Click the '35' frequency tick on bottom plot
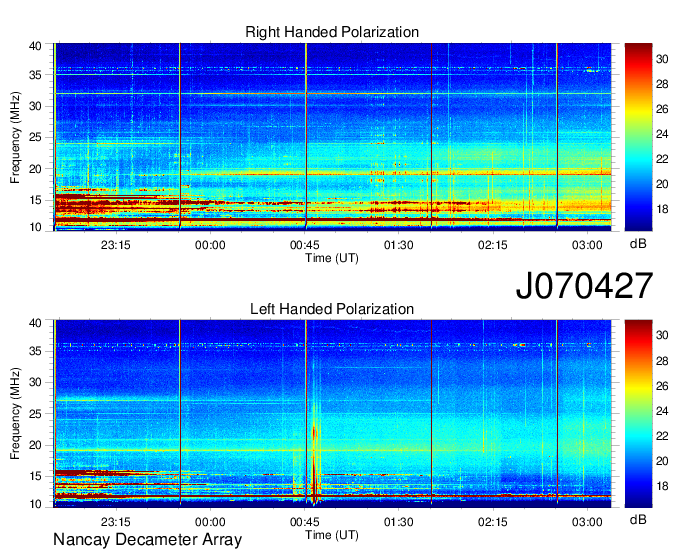This screenshot has width=680, height=552. point(35,351)
